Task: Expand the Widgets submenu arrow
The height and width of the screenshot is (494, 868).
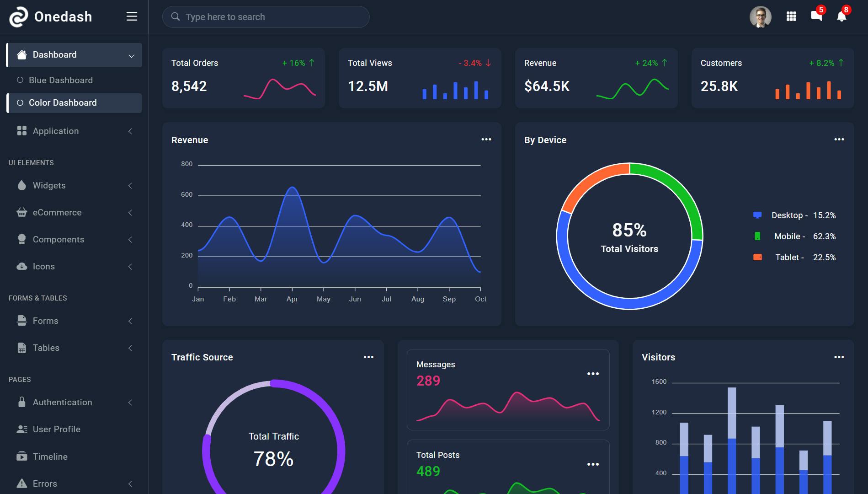Action: (130, 186)
